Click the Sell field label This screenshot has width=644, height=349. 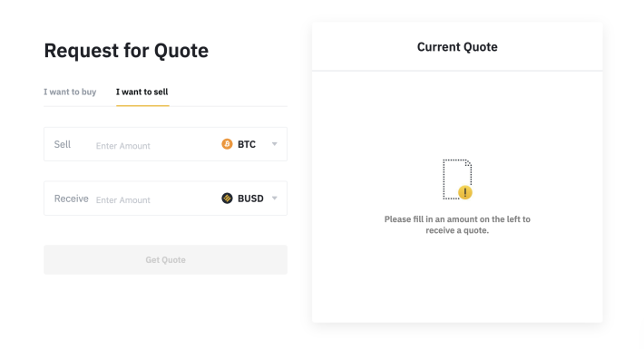click(x=63, y=144)
